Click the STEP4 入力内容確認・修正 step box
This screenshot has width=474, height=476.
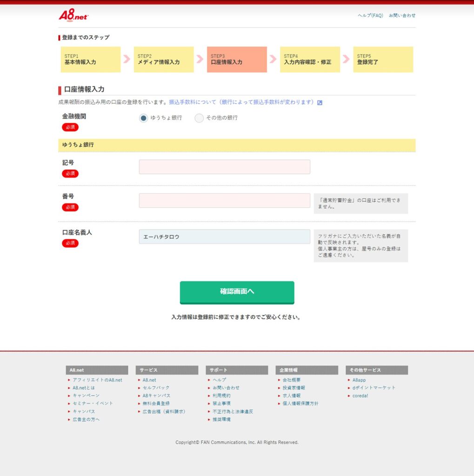(x=310, y=59)
